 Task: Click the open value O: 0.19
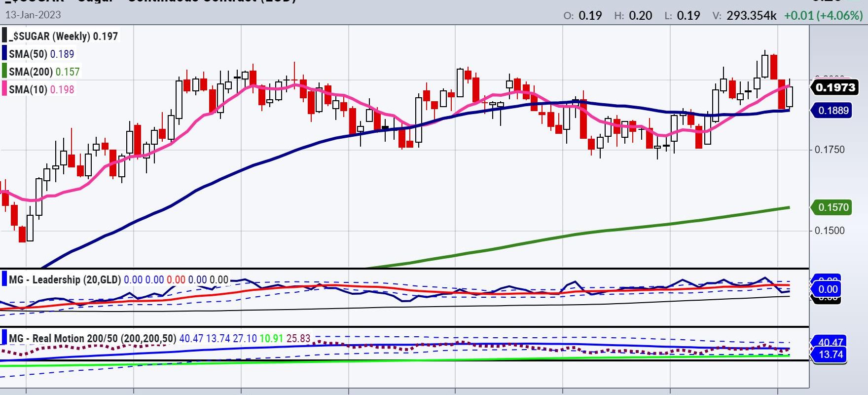click(582, 15)
